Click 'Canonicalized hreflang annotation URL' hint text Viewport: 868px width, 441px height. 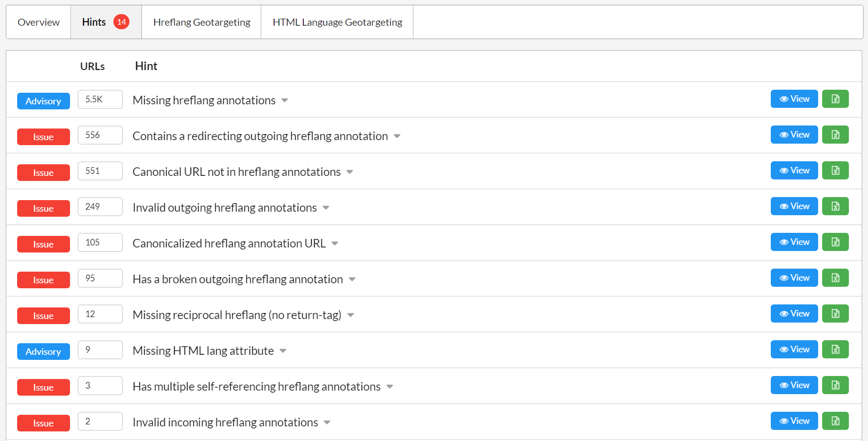[x=229, y=243]
